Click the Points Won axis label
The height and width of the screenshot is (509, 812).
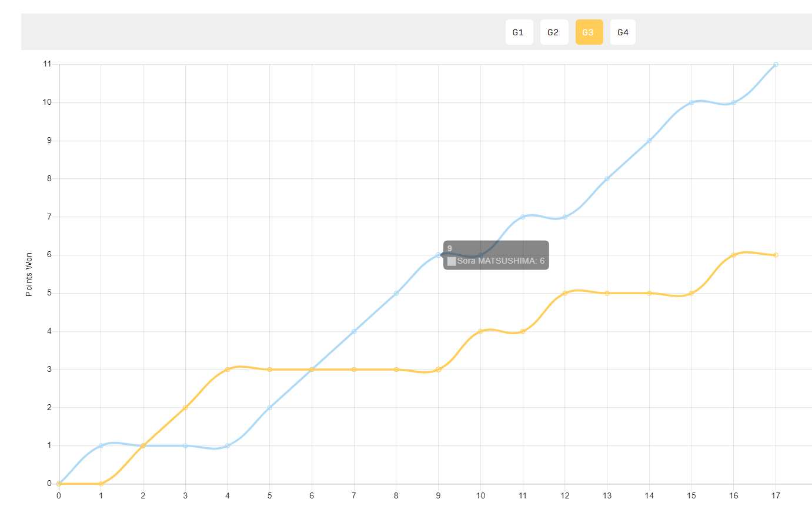pyautogui.click(x=29, y=274)
